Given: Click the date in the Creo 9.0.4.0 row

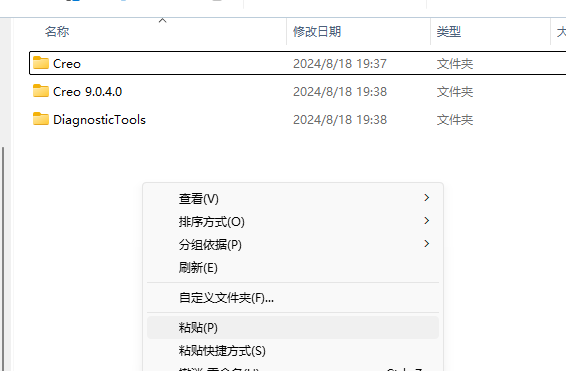Looking at the screenshot, I should (x=340, y=92).
